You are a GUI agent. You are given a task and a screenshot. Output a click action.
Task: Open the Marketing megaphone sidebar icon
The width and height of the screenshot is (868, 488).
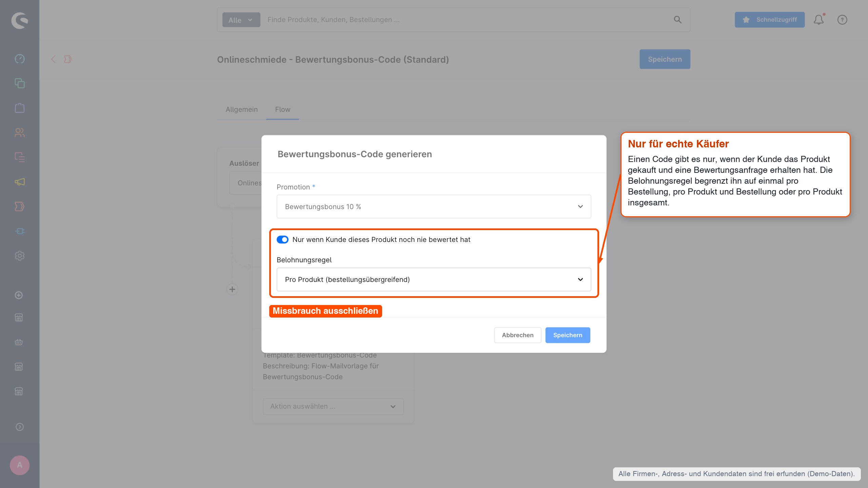pos(20,182)
